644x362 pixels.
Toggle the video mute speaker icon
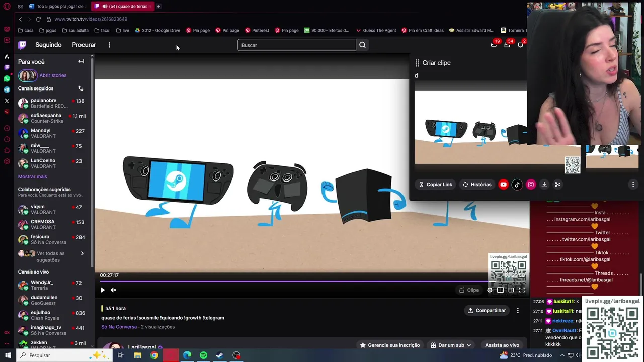113,290
